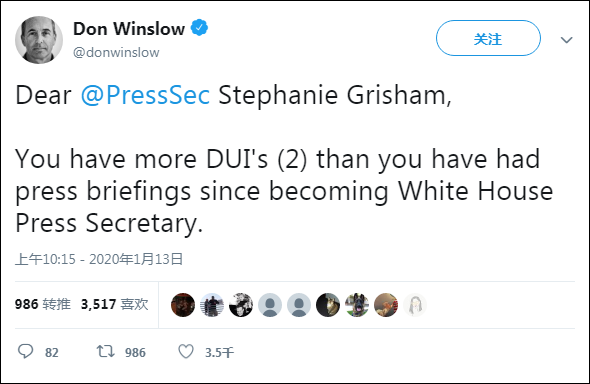The height and width of the screenshot is (384, 590).
Task: Open the Don Winslow display name
Action: (129, 29)
